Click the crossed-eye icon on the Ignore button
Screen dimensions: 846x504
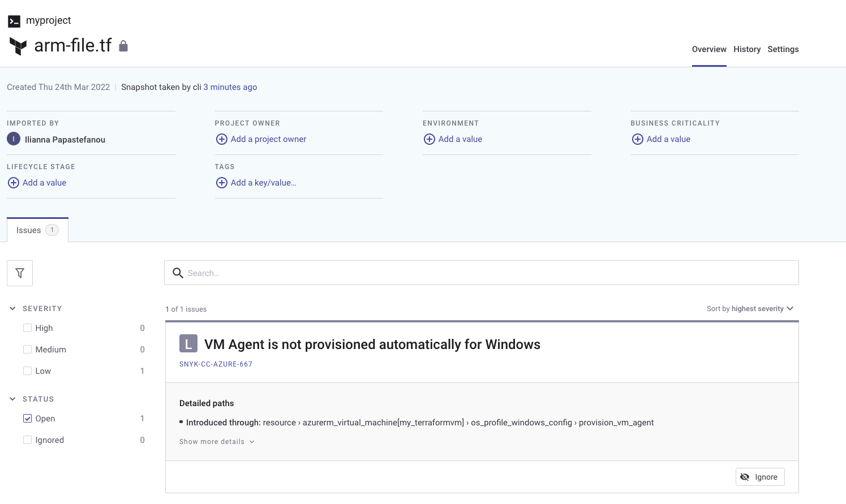745,477
